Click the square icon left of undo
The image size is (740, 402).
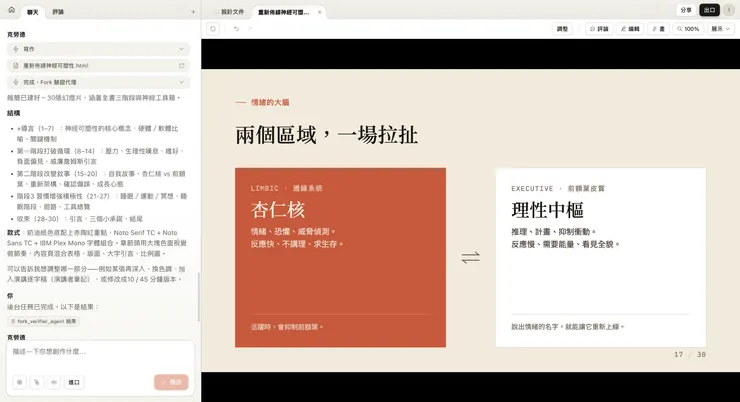pyautogui.click(x=213, y=29)
